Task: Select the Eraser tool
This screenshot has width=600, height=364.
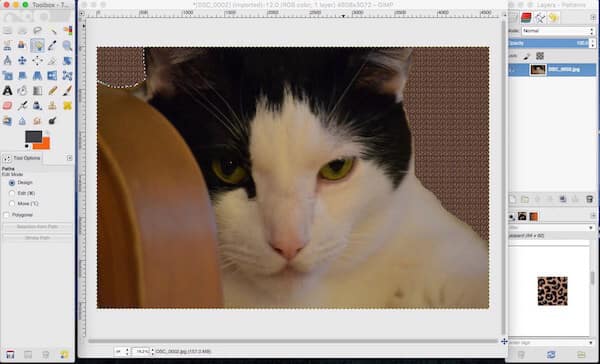Action: pyautogui.click(x=7, y=106)
